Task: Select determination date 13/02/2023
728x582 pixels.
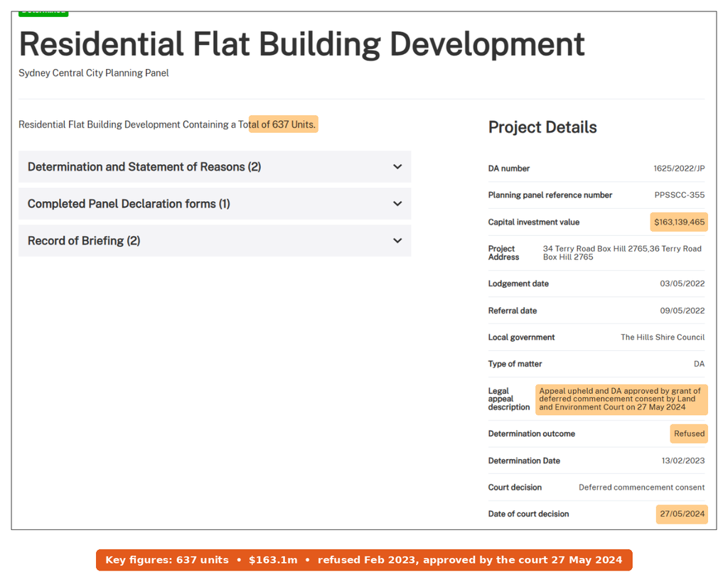Action: point(683,460)
